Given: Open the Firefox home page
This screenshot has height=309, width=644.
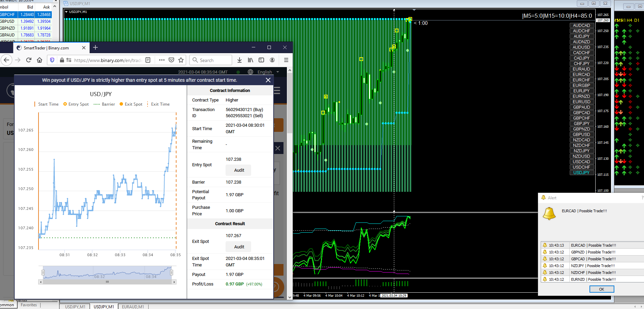Looking at the screenshot, I should [40, 60].
